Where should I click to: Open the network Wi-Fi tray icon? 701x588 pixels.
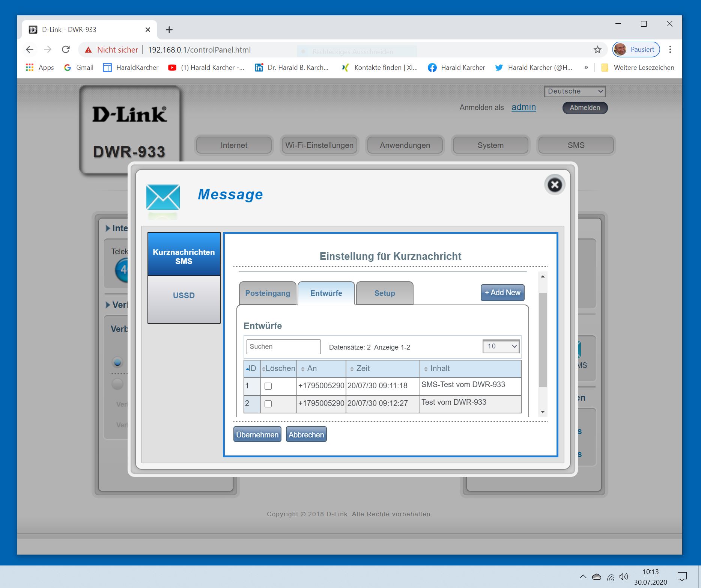point(611,577)
